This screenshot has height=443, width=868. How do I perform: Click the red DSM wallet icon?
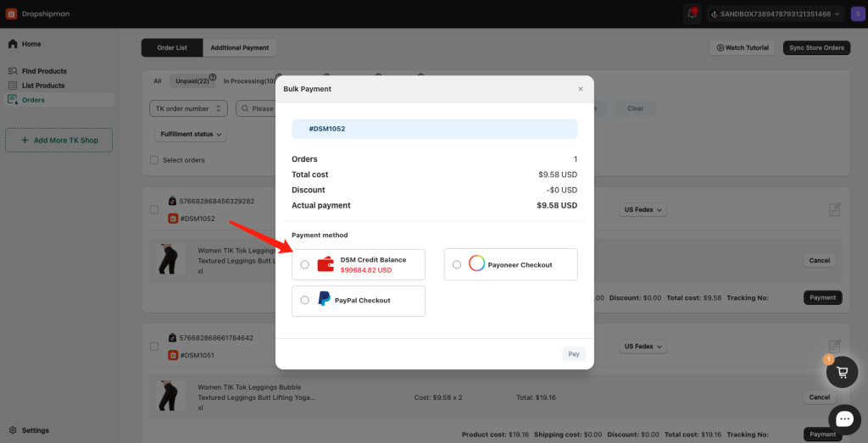click(x=325, y=264)
